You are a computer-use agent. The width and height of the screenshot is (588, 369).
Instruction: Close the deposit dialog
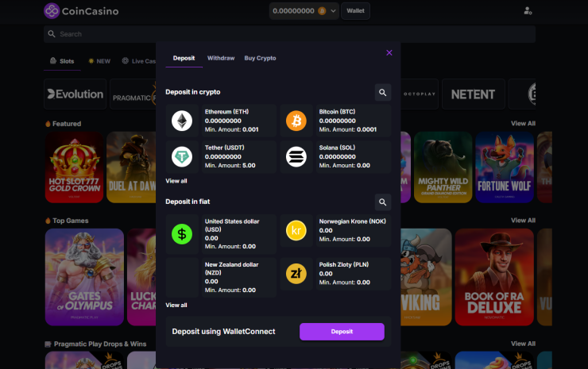[x=389, y=52]
